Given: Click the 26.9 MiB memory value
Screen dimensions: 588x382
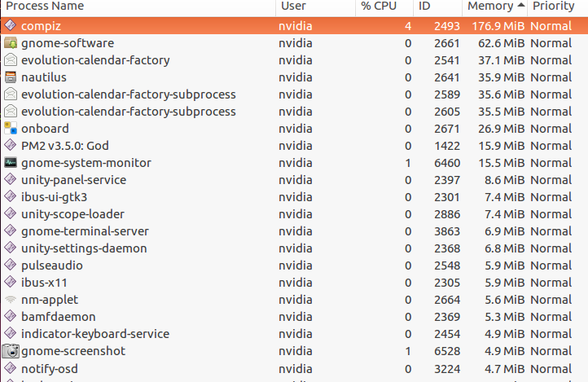Looking at the screenshot, I should click(502, 129).
